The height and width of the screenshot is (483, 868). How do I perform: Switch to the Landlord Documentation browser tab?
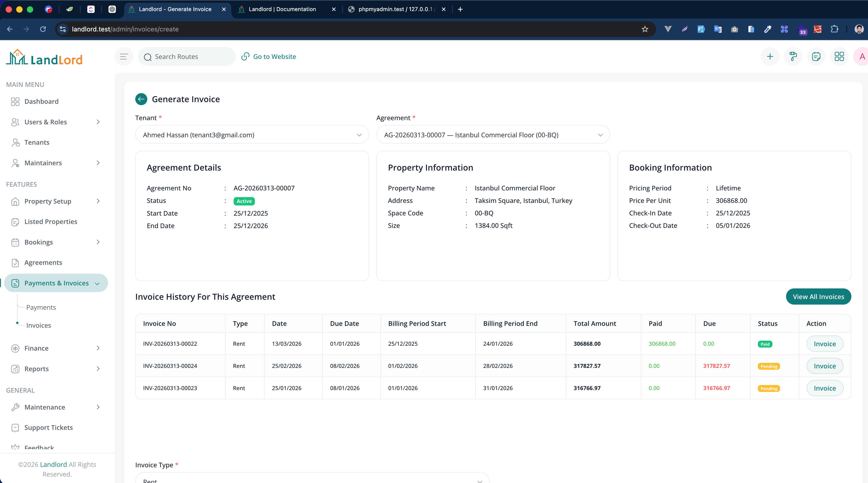pyautogui.click(x=282, y=9)
